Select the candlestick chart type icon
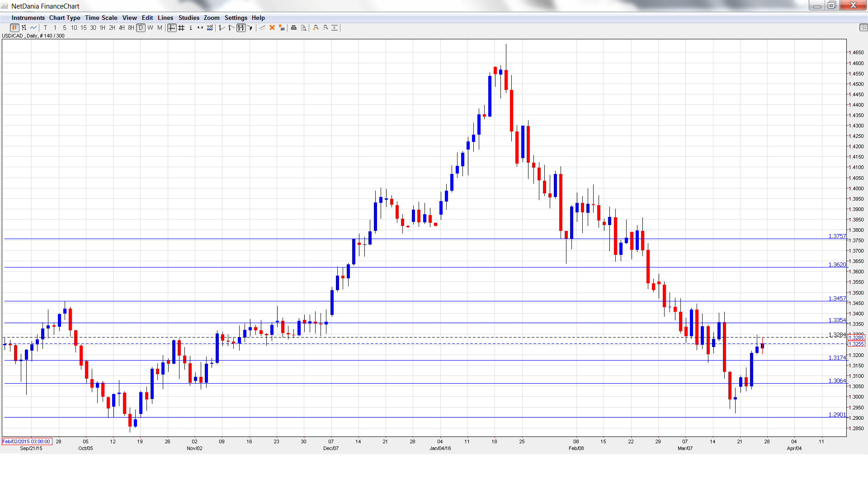Image resolution: width=868 pixels, height=488 pixels. 15,28
